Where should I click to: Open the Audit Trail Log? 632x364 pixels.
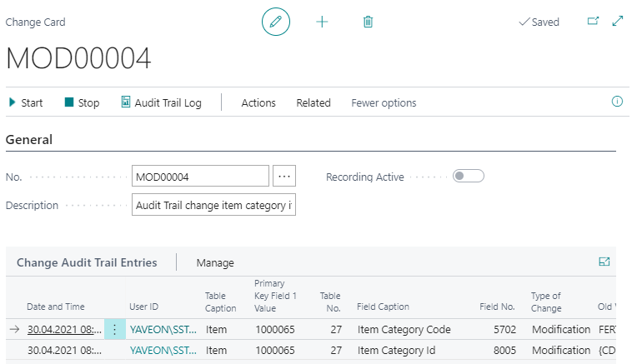click(x=162, y=102)
